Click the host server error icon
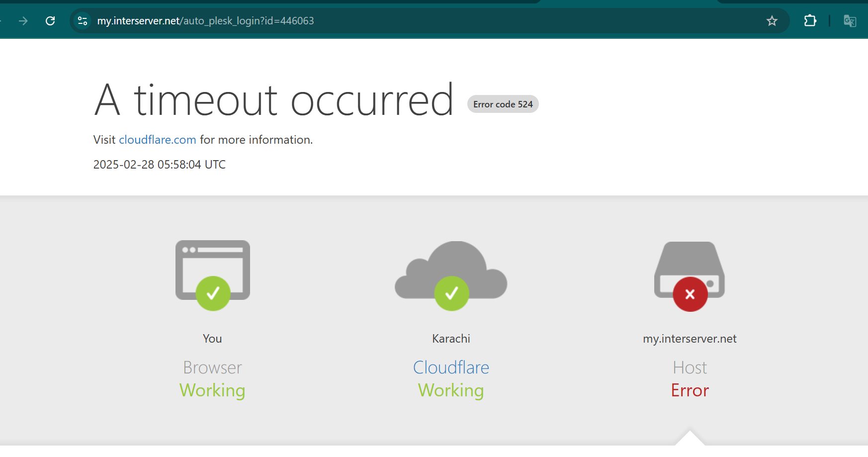The height and width of the screenshot is (457, 868). point(690,276)
